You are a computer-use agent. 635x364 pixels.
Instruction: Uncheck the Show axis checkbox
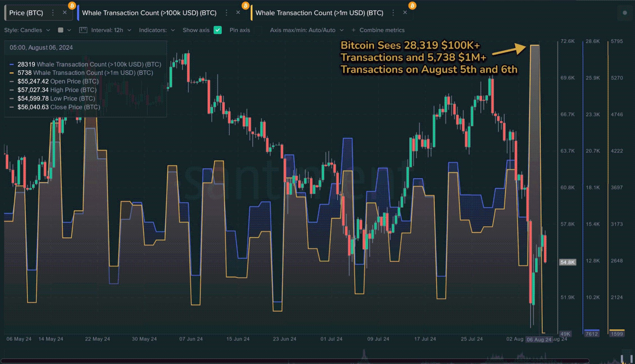pos(218,30)
